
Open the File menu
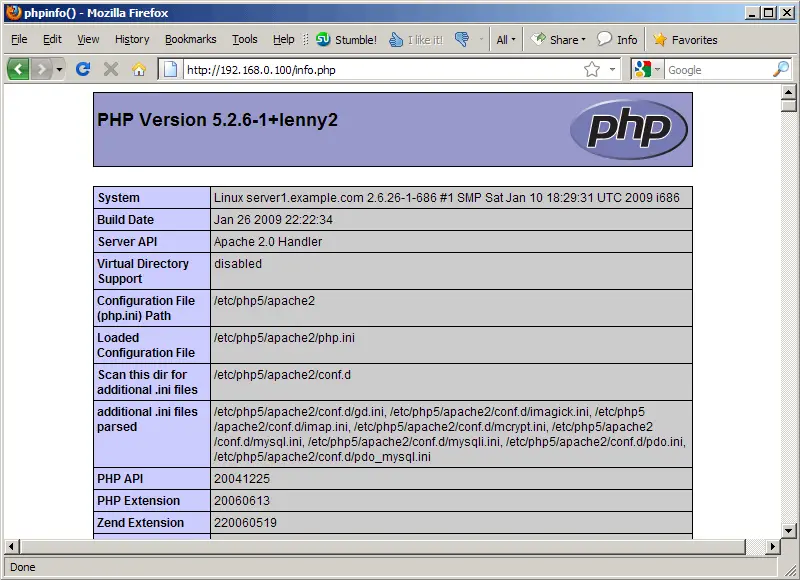click(19, 39)
